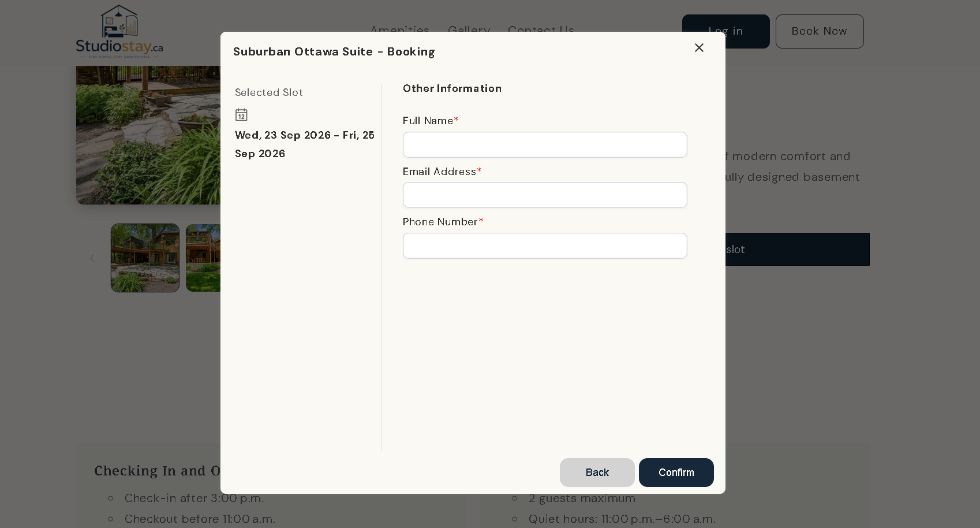
Task: Focus the Phone Number input field
Action: pos(545,246)
